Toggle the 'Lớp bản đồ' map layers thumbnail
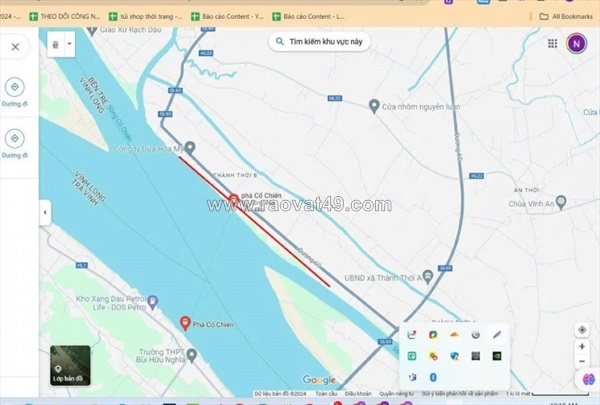The image size is (600, 405). [x=68, y=365]
